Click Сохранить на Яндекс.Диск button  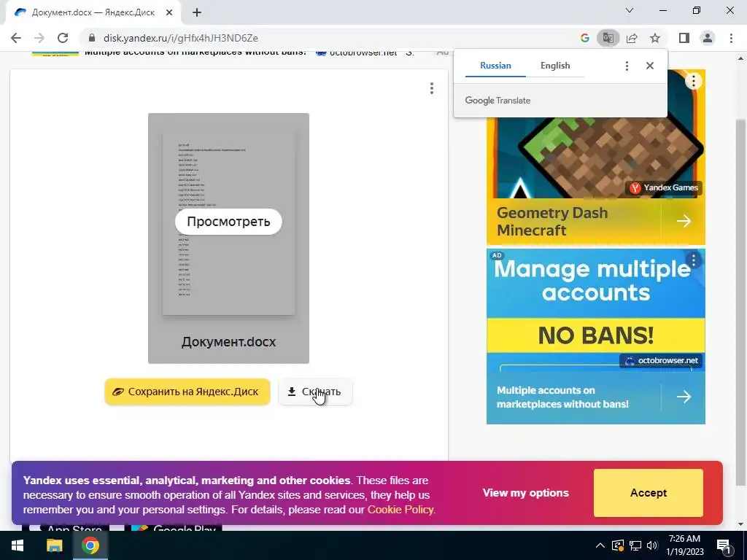tap(187, 392)
